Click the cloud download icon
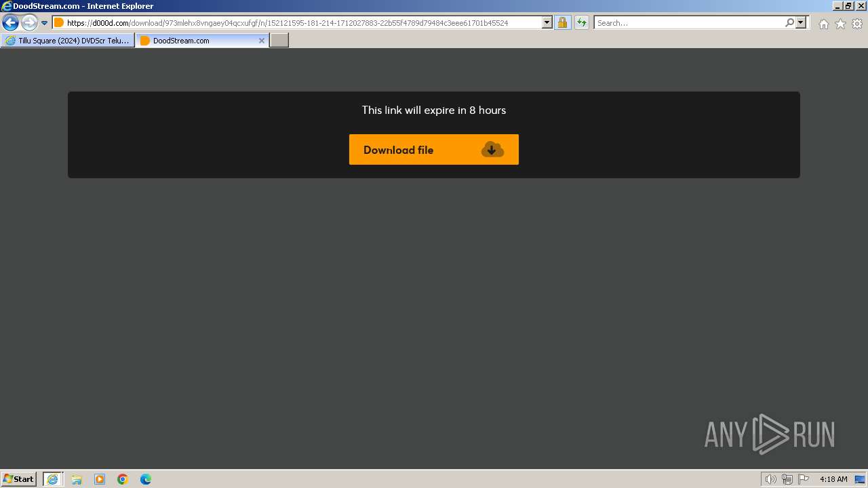 [x=492, y=150]
